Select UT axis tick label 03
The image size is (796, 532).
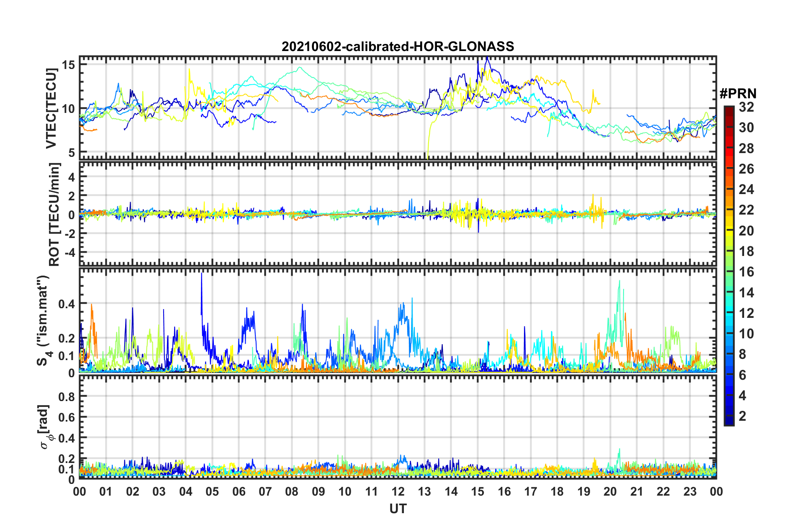tap(159, 491)
